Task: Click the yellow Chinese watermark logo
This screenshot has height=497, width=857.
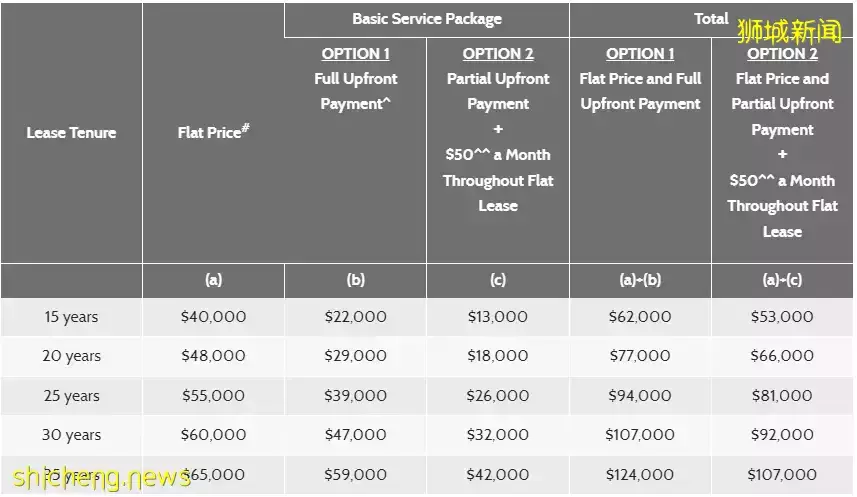Action: (790, 31)
